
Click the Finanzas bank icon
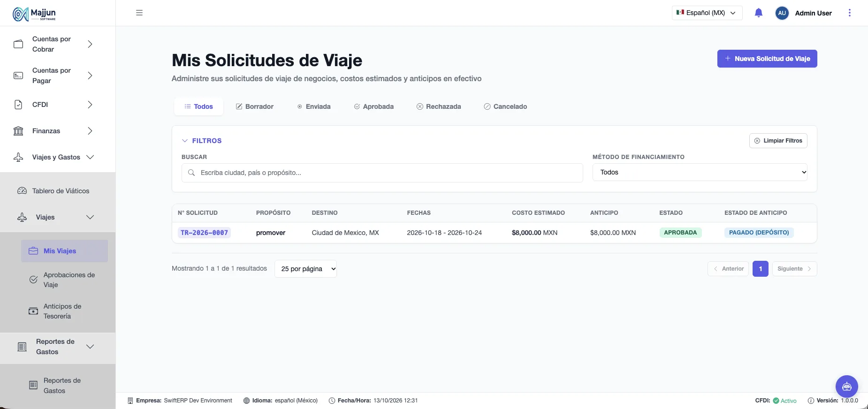point(18,131)
